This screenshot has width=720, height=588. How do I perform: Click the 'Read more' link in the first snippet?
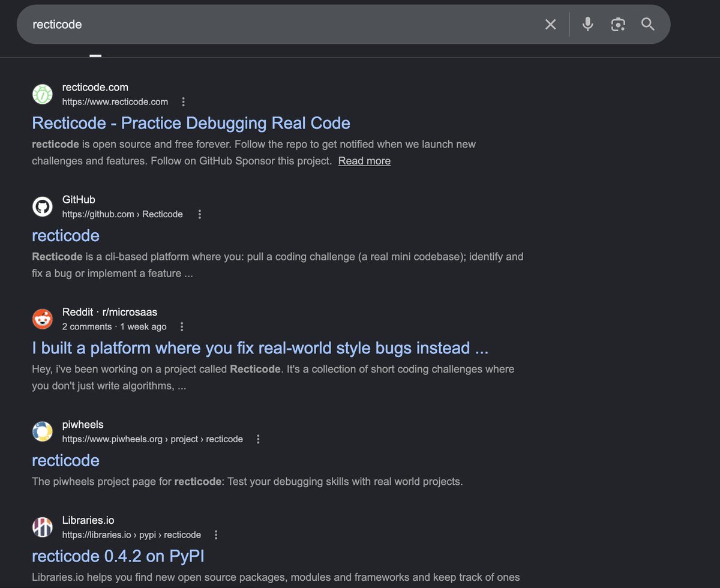click(364, 161)
